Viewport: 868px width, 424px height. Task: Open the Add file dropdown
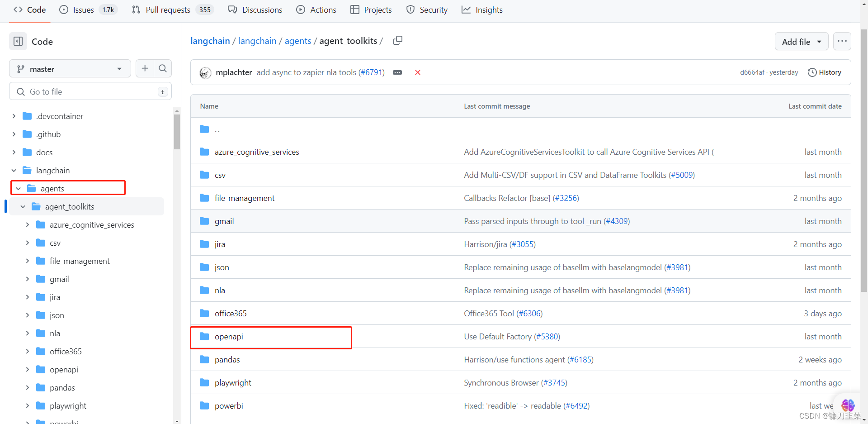tap(802, 42)
